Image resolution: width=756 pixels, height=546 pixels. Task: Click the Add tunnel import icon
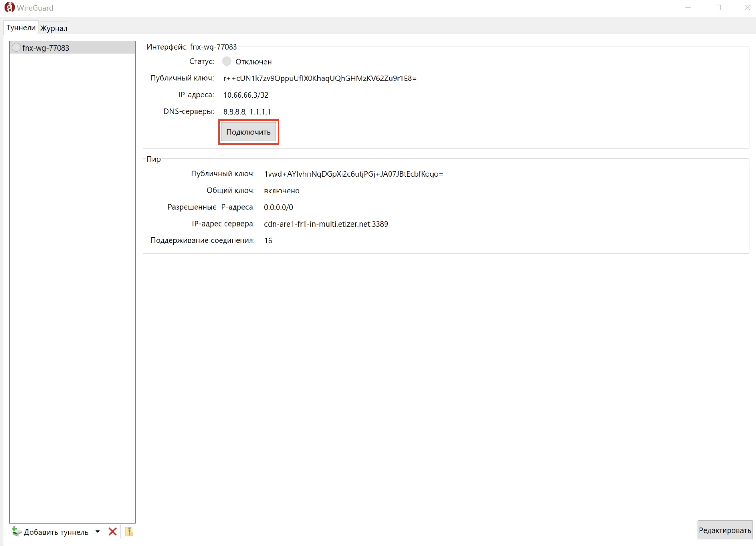(x=16, y=531)
